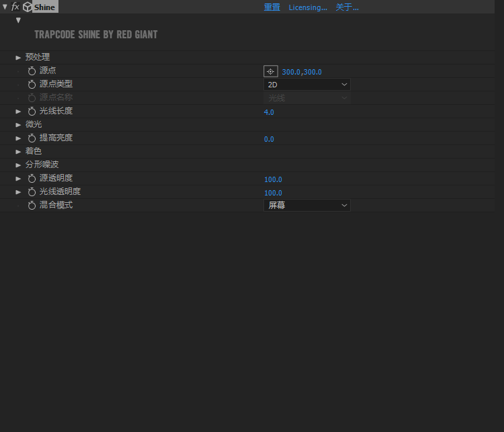Toggle stopwatch for 源点类型

point(32,84)
